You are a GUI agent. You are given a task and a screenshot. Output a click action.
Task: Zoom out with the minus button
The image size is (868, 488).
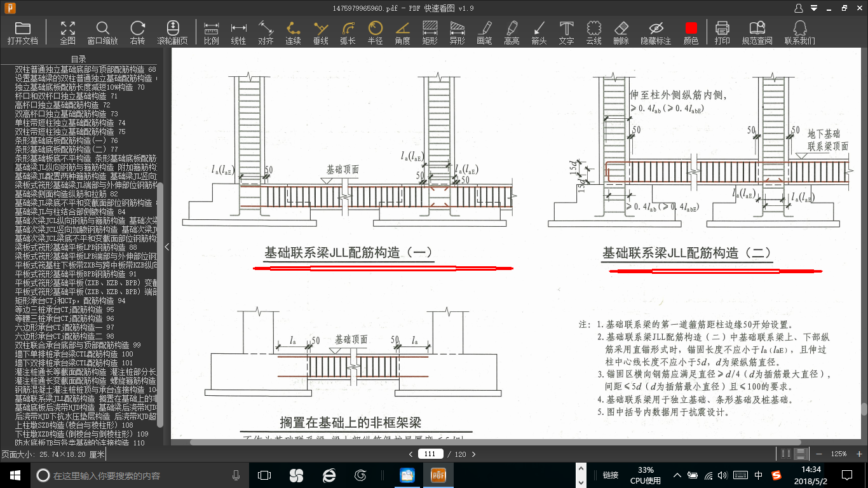(818, 454)
